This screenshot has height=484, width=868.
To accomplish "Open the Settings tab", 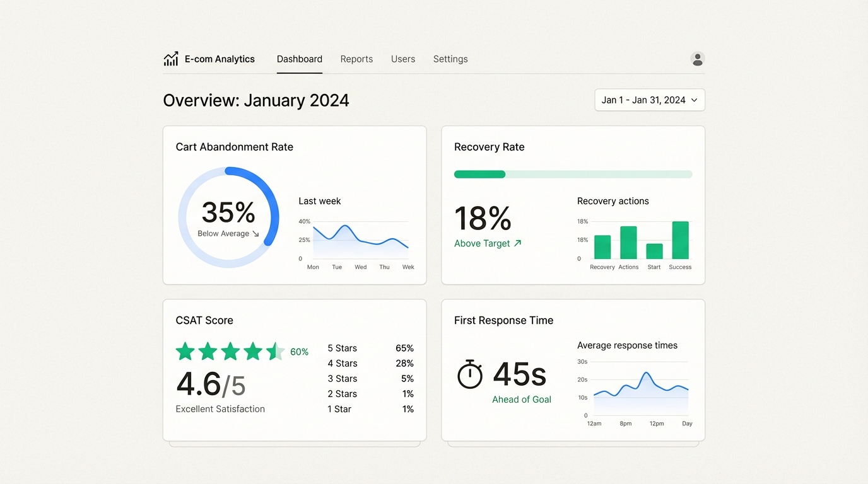I will (x=450, y=59).
